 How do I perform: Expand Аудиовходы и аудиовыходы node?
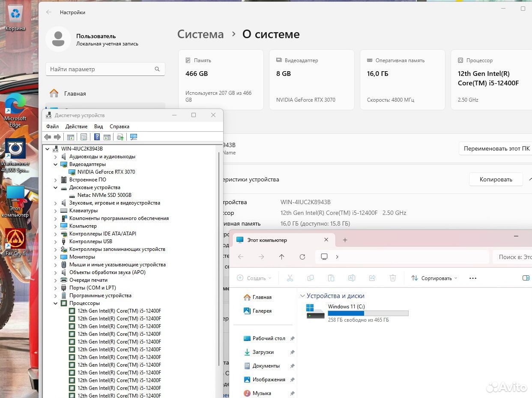(56, 157)
